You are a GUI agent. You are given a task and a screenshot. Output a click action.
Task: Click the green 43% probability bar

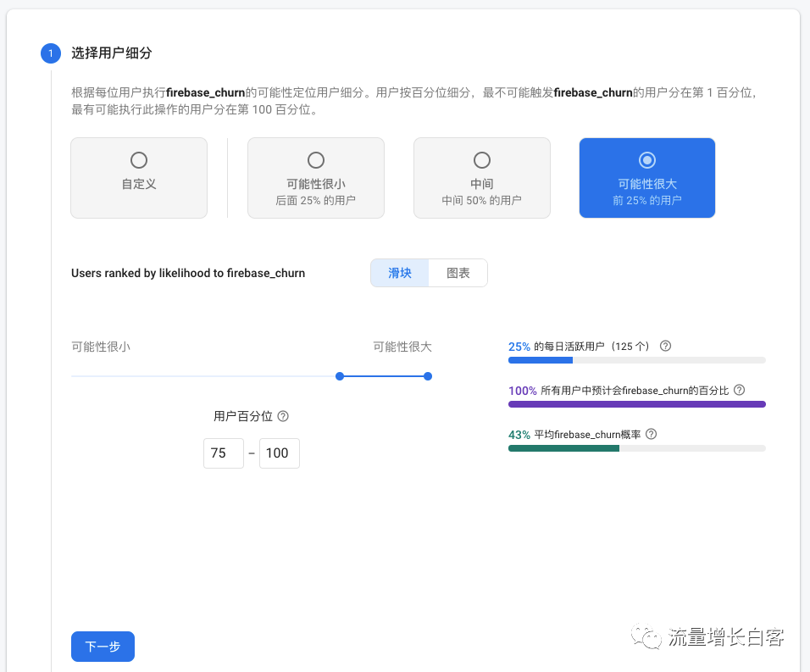tap(563, 448)
